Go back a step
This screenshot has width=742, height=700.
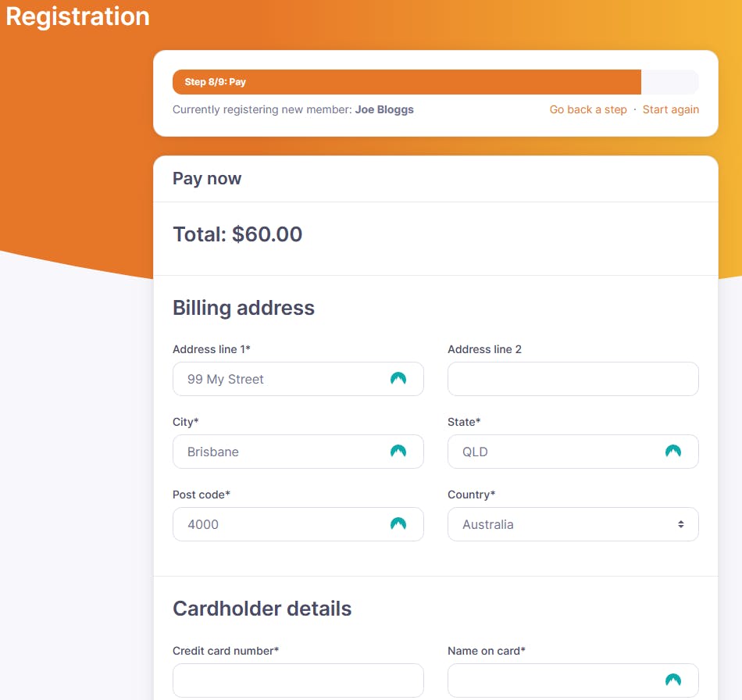click(x=588, y=109)
